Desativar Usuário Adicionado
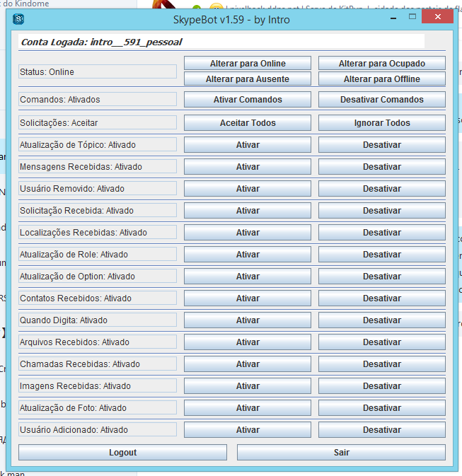This screenshot has height=476, width=462. click(x=382, y=429)
